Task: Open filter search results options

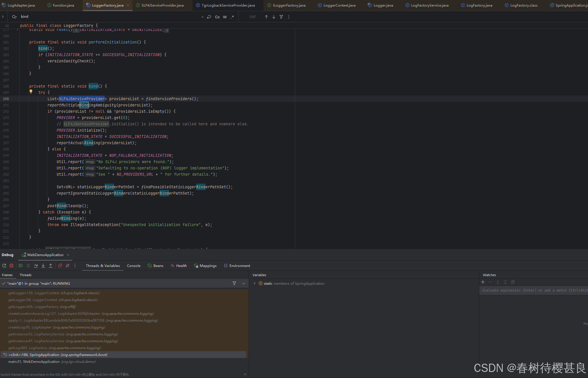Action: click(x=281, y=17)
